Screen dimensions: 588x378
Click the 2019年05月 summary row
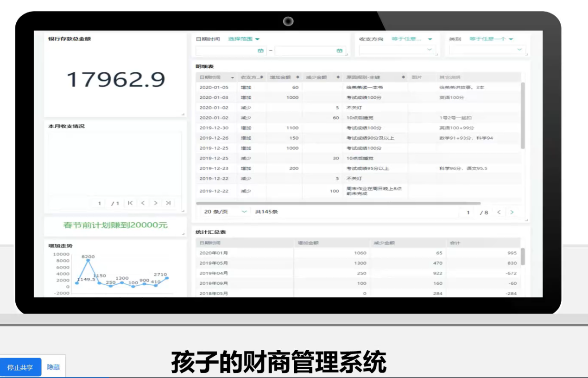click(x=358, y=263)
